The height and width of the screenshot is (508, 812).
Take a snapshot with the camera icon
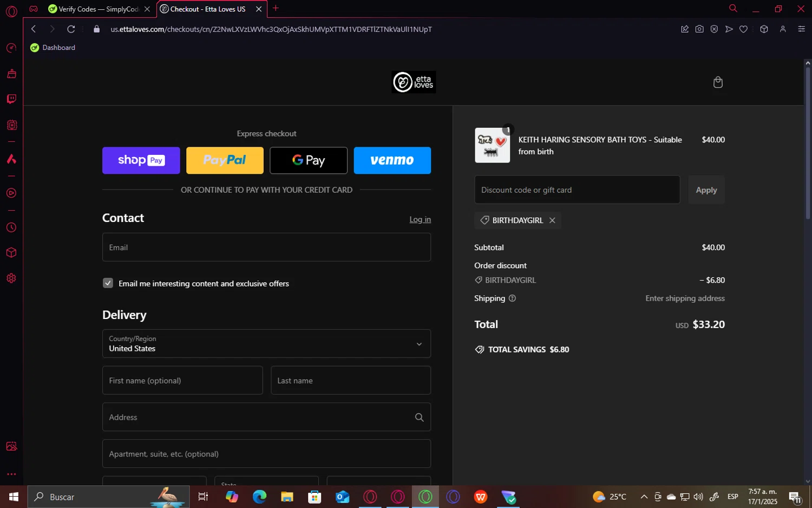point(699,29)
